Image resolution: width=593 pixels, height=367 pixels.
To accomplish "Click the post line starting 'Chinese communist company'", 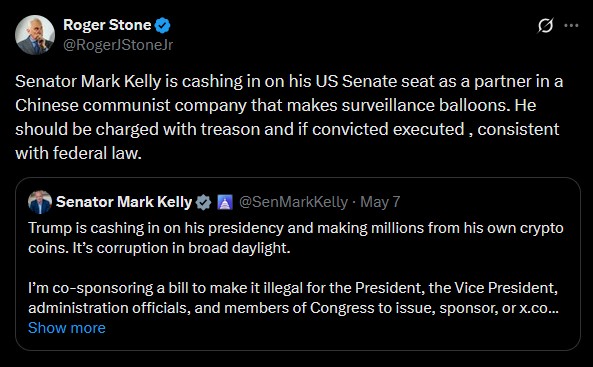I will pyautogui.click(x=276, y=105).
